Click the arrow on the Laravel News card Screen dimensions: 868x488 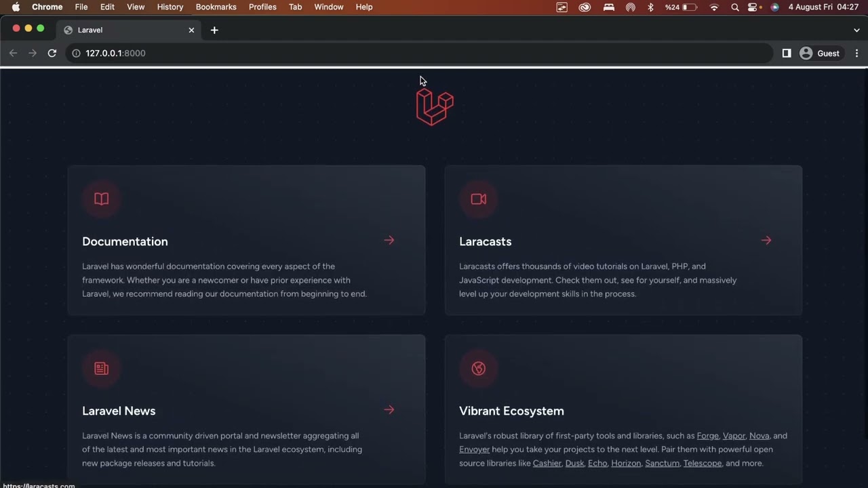(389, 410)
